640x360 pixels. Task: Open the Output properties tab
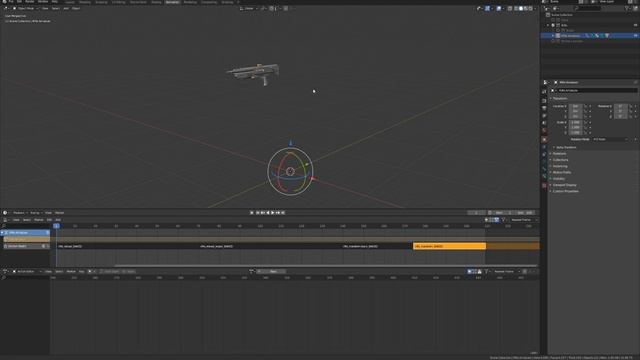544,108
